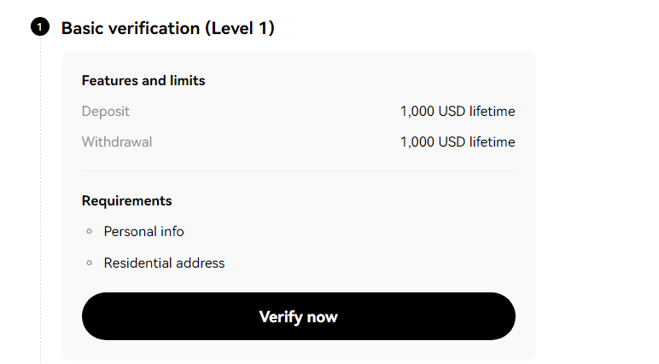Click the Basic verification (Level 1) heading
Viewport: 659px width, 364px height.
click(168, 29)
